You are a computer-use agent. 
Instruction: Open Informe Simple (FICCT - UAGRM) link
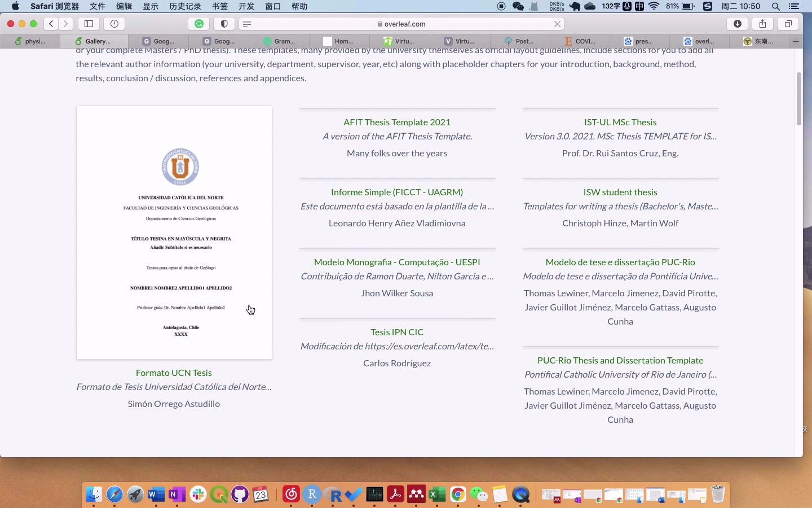[397, 192]
